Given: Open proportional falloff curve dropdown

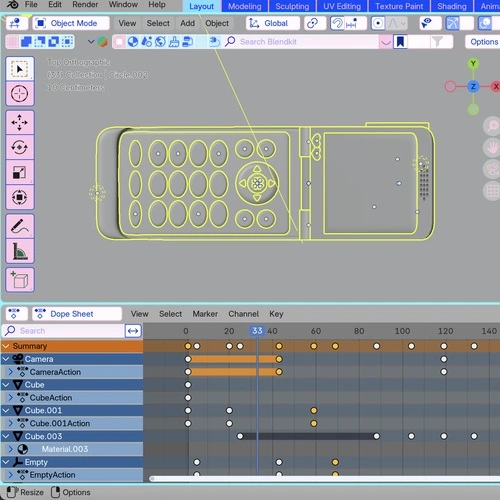Looking at the screenshot, I should pos(397,23).
